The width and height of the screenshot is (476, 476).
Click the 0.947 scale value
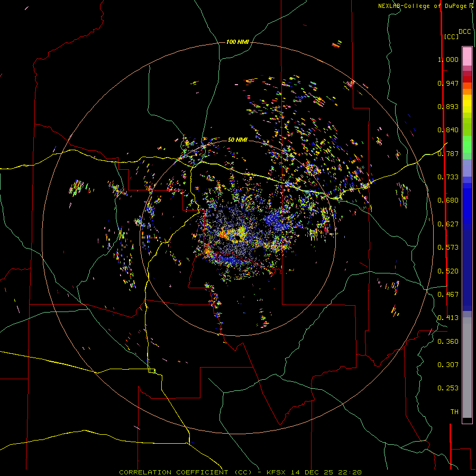(448, 83)
